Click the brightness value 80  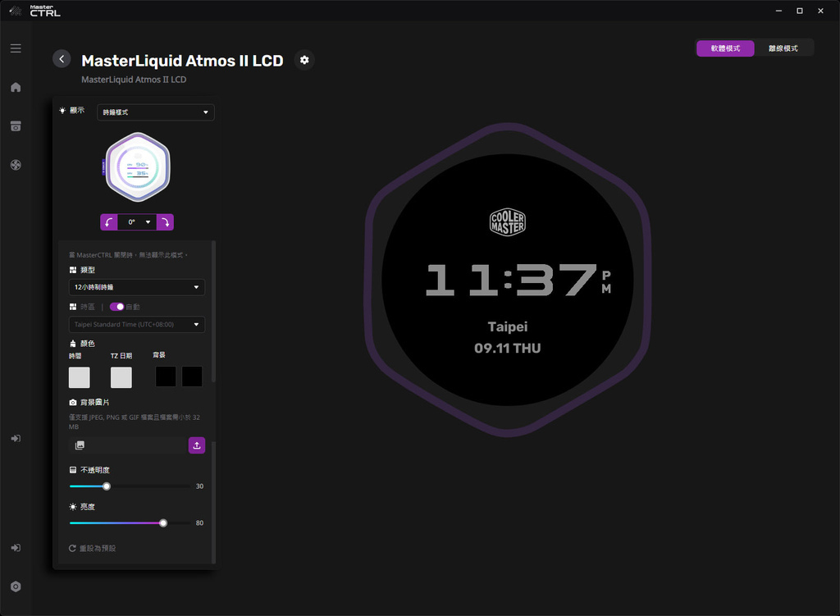click(x=199, y=522)
